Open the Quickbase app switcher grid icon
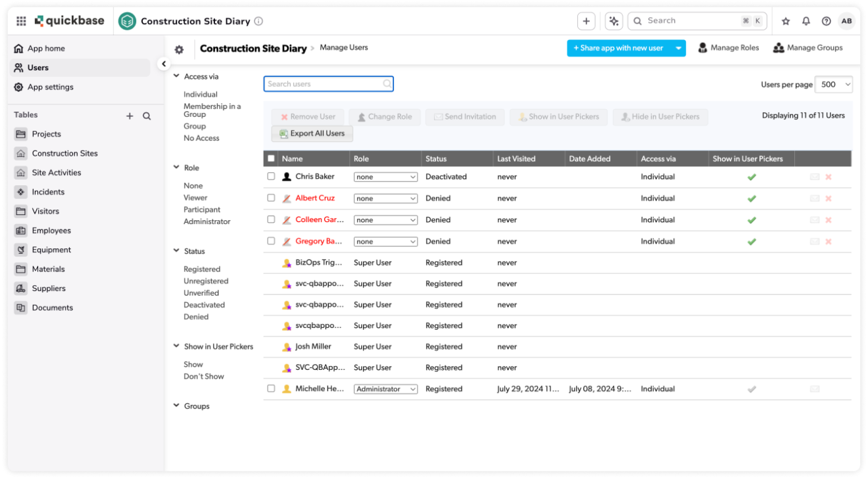 [x=21, y=20]
